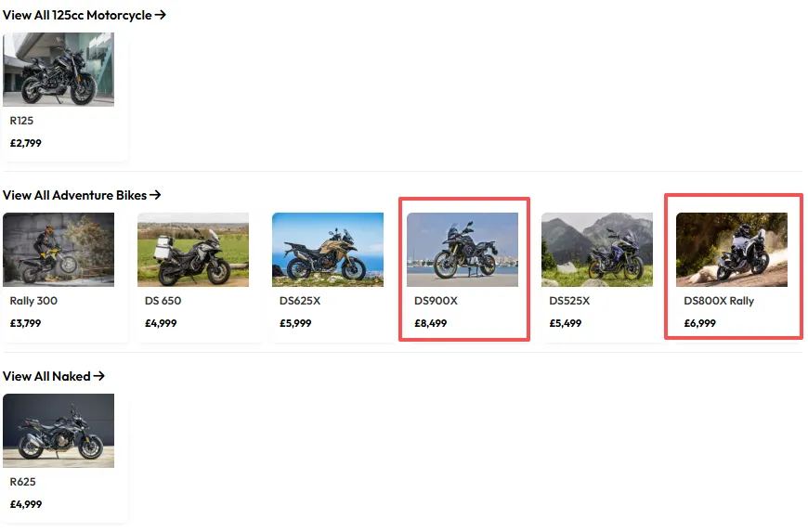Open the DS800X Rally bike image
Screen dimensions: 808x532
tap(732, 249)
